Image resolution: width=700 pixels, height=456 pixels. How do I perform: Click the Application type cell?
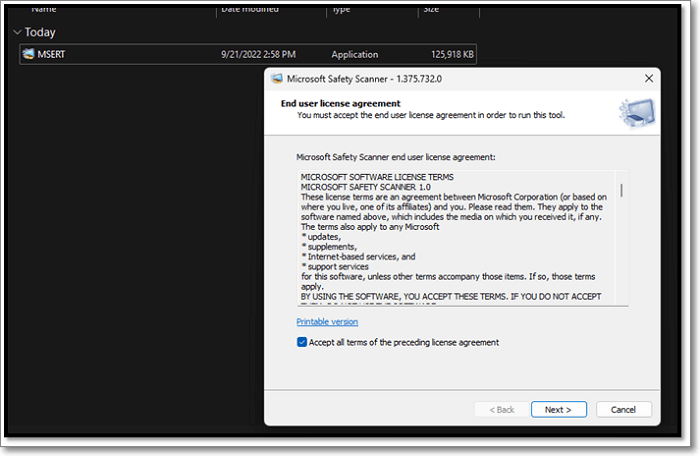click(354, 54)
